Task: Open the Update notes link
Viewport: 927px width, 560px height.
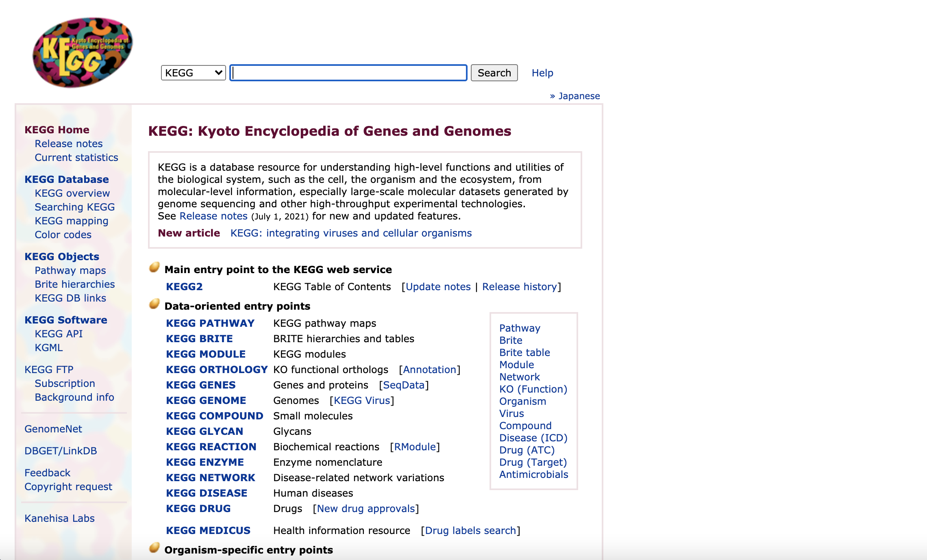Action: pos(438,287)
